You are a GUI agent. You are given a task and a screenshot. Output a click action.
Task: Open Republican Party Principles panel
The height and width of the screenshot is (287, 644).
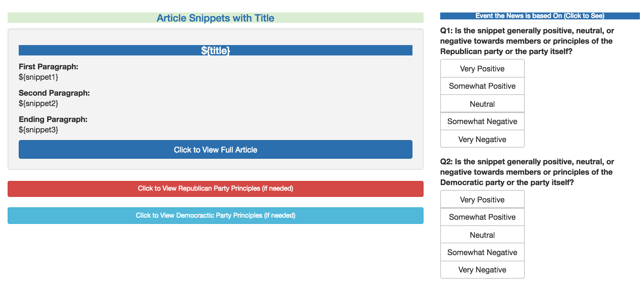point(215,189)
